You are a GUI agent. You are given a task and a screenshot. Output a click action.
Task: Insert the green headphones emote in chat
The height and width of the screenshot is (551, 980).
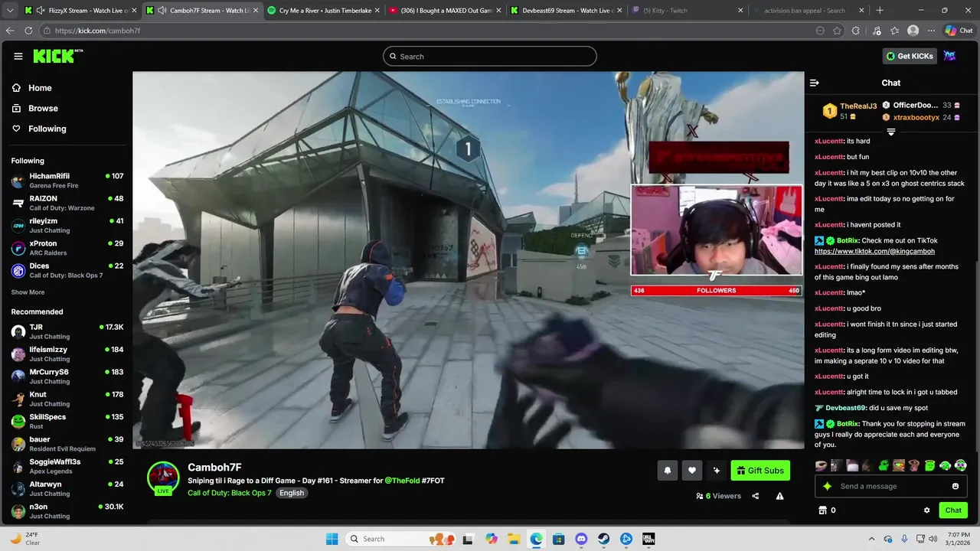945,465
